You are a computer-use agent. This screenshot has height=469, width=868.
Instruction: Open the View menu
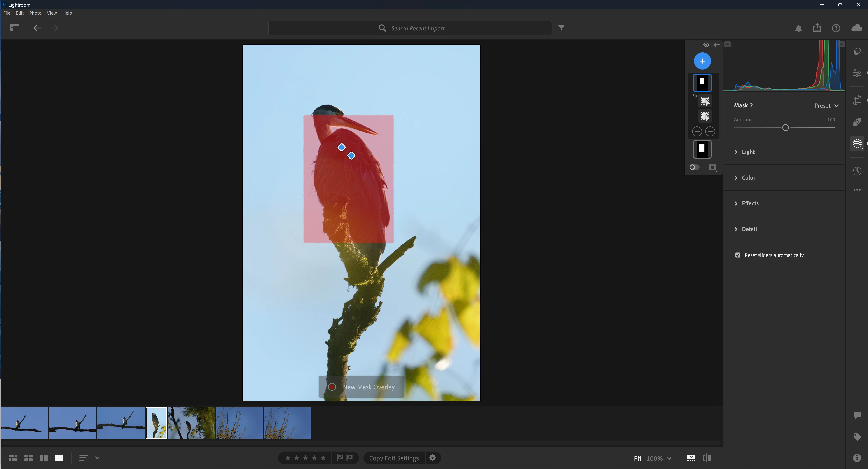tap(51, 13)
